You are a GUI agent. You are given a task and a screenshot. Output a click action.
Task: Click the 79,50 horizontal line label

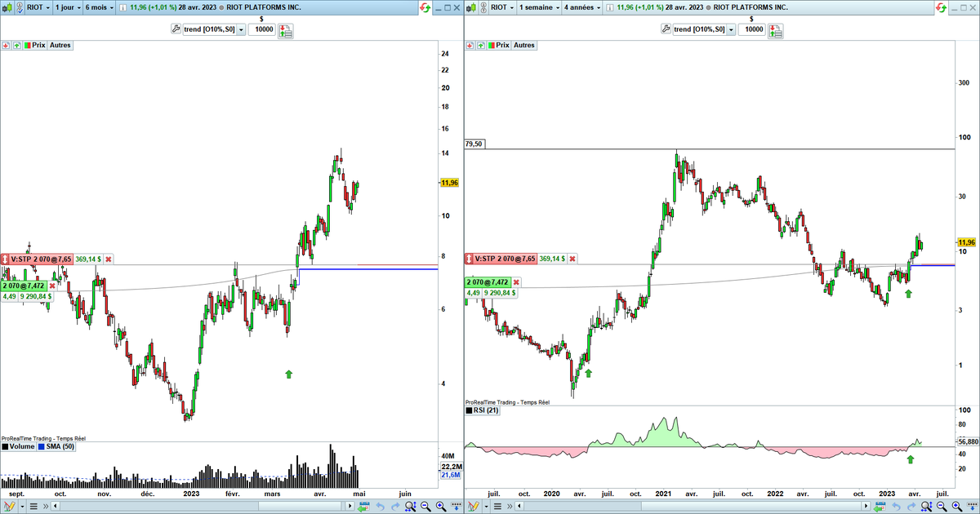[473, 144]
